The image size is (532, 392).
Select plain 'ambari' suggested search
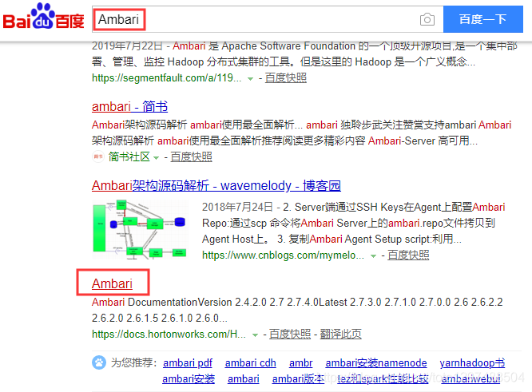(244, 378)
